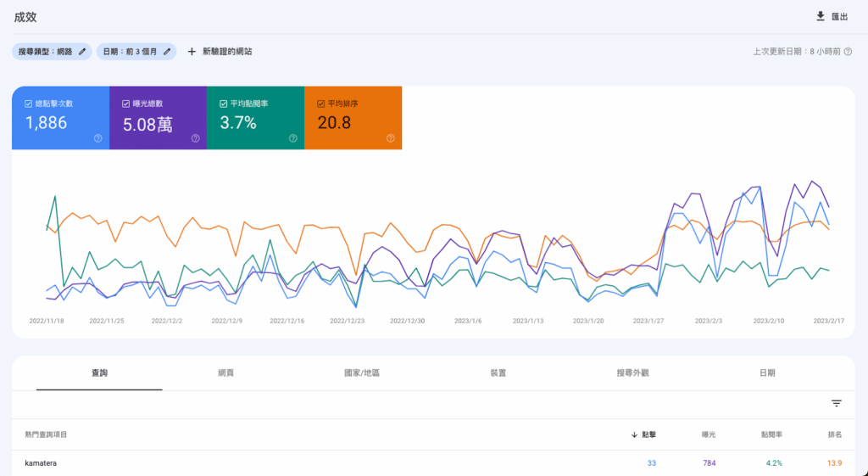This screenshot has height=476, width=868.
Task: Click the 33 clicks cell for kamatera
Action: (x=652, y=463)
